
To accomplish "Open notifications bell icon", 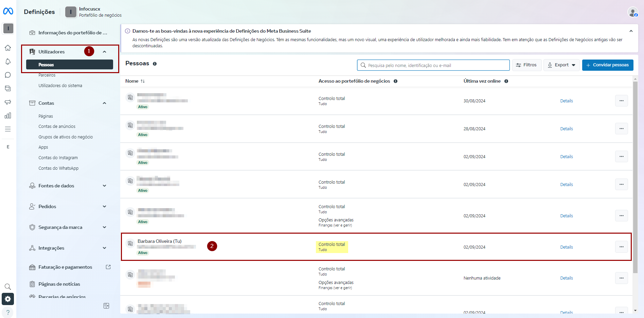I will (x=8, y=62).
